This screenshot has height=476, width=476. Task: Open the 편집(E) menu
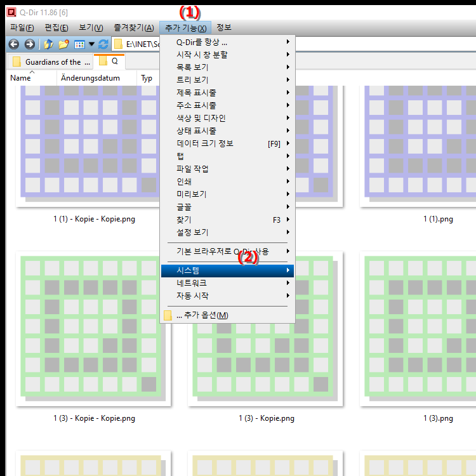pyautogui.click(x=56, y=28)
